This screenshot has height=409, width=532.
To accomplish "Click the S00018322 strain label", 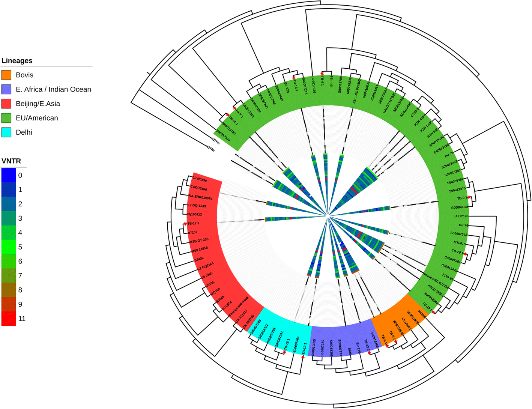I will [x=263, y=331].
